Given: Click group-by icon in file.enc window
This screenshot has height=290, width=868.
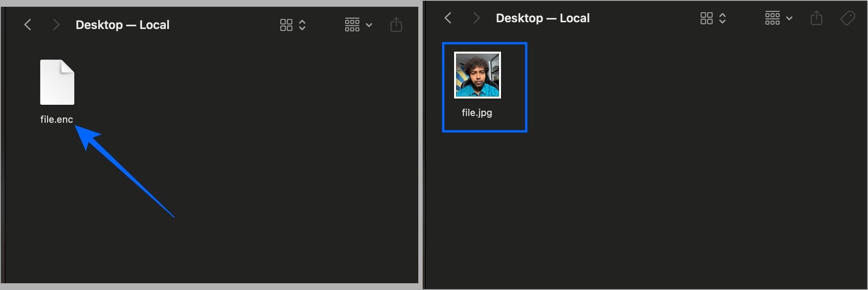Looking at the screenshot, I should click(352, 25).
